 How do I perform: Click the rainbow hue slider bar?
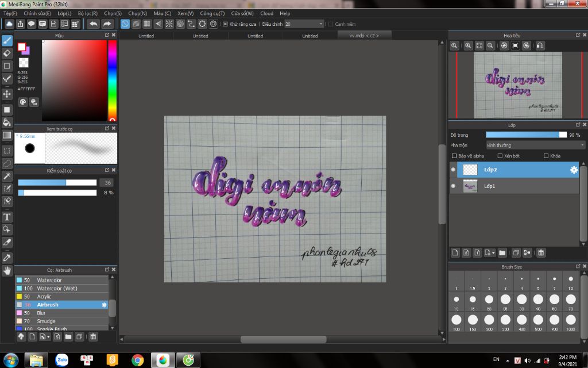[x=112, y=80]
